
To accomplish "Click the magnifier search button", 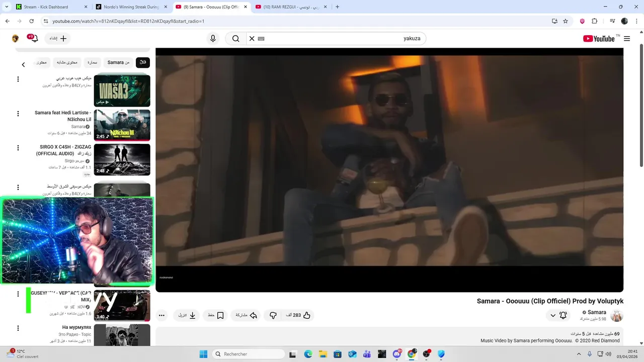I will (235, 39).
